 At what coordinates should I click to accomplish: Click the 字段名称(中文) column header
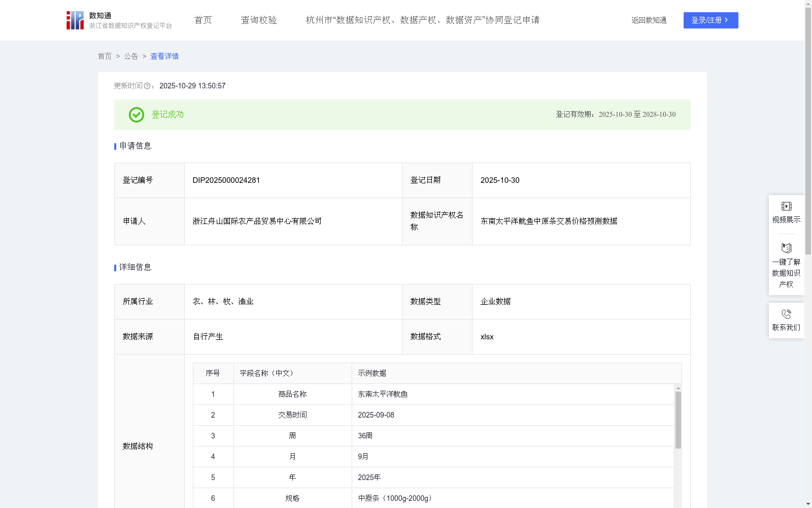pos(293,373)
